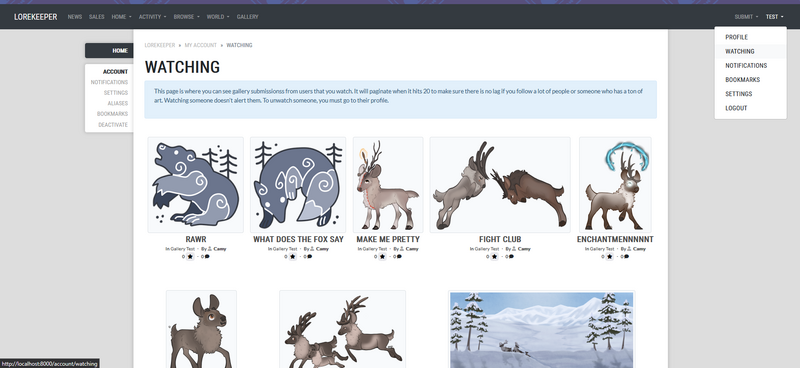Open the Make Me Pretty title link
The image size is (800, 368).
coord(388,239)
